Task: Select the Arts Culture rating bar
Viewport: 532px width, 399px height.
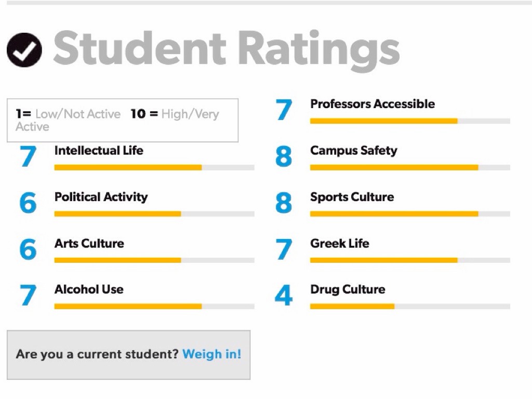Action: (154, 260)
